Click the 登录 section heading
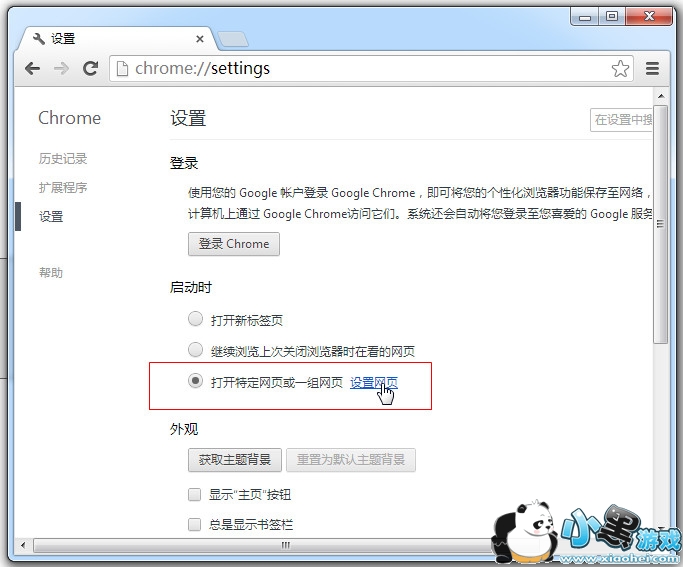This screenshot has height=567, width=683. click(x=184, y=163)
